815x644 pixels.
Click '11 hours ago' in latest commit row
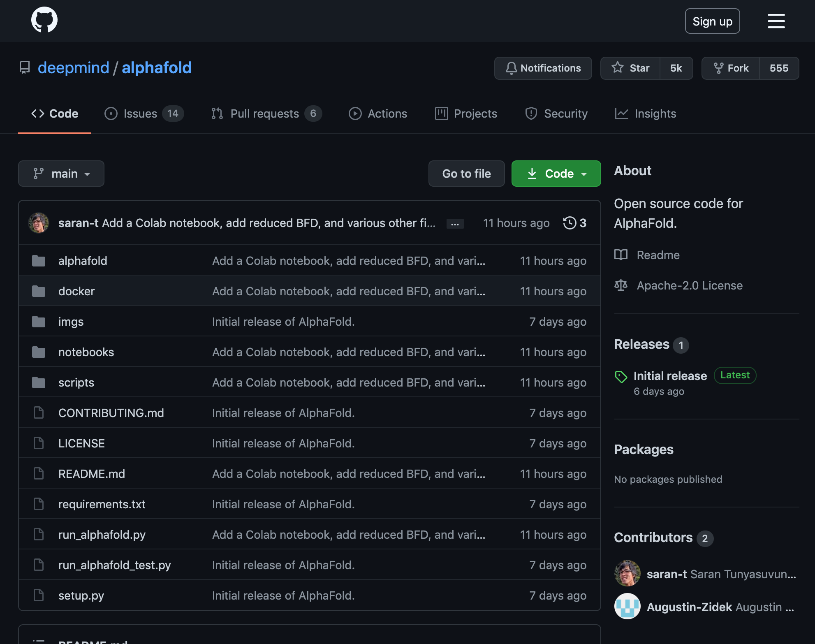pos(516,223)
